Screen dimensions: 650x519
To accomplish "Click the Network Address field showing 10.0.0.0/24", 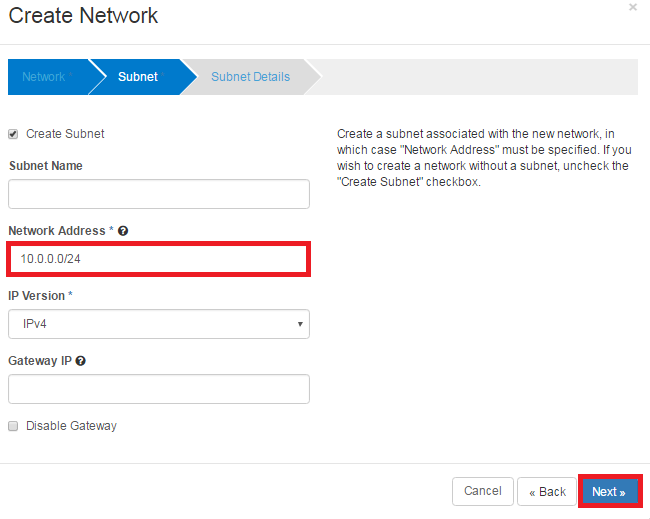I will pos(158,259).
